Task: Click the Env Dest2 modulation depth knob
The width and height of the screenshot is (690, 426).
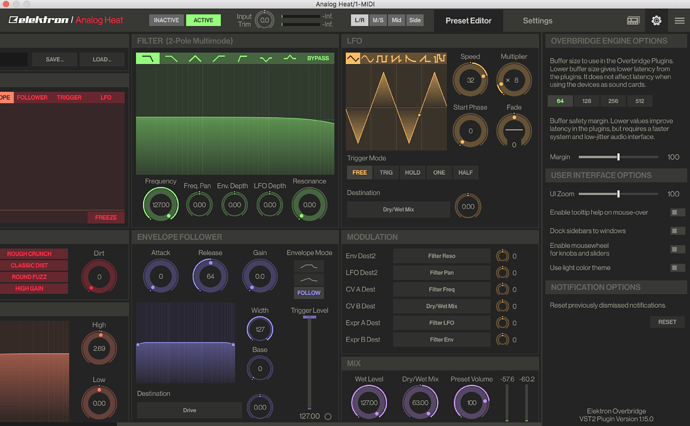Action: click(502, 256)
